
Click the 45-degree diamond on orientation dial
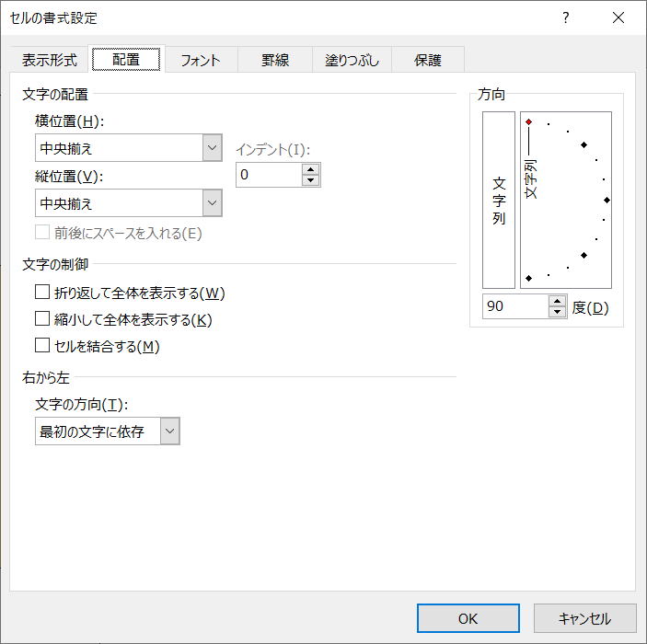click(583, 144)
